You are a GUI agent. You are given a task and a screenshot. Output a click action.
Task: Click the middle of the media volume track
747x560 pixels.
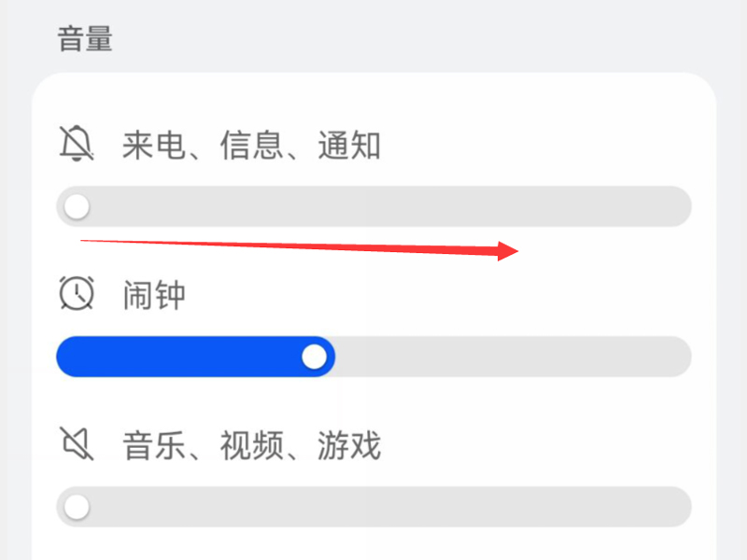(x=373, y=507)
